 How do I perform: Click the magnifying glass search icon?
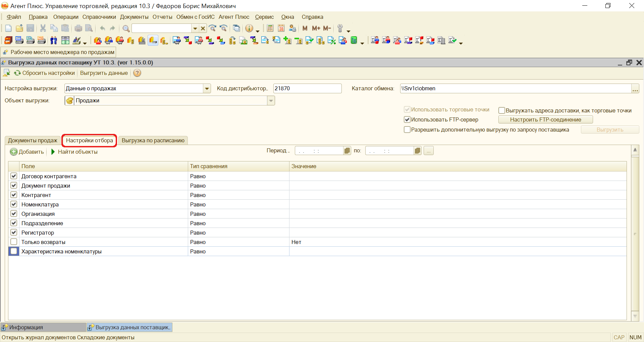pos(126,29)
